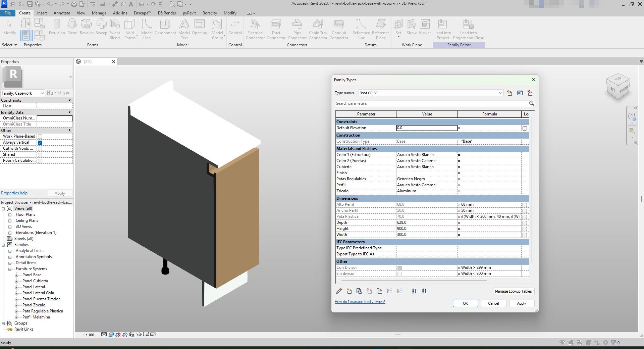This screenshot has width=644, height=349.
Task: Toggle the Cut with Voids checkbox
Action: 40,149
